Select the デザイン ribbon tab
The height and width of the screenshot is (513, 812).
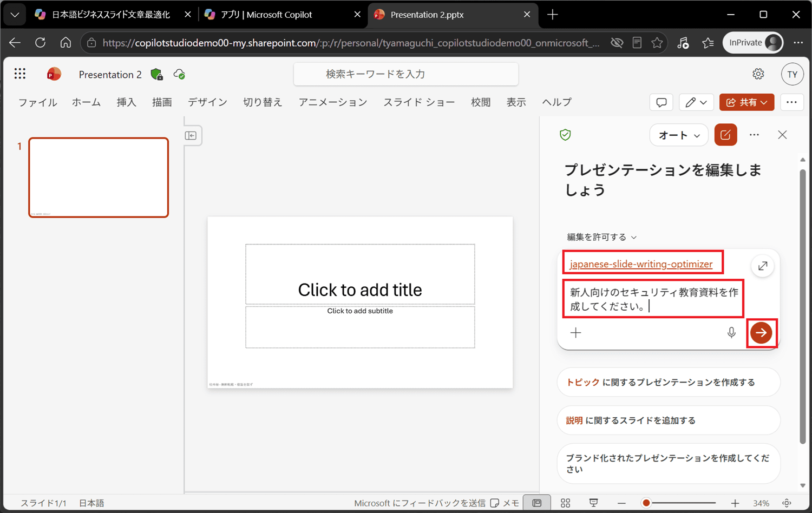(207, 102)
